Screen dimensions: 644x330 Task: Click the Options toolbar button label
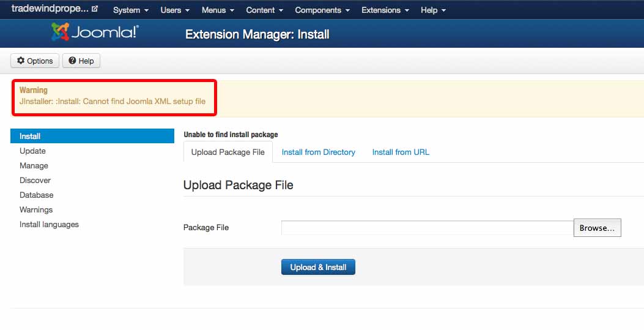40,61
